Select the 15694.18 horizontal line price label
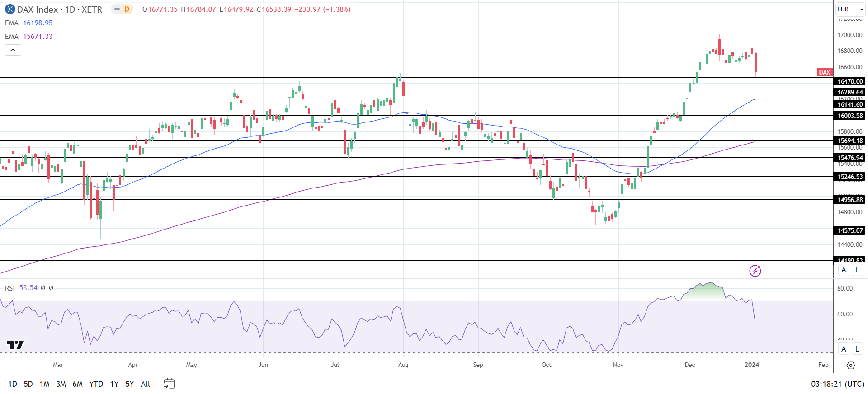Viewport: 868px width, 394px height. (x=849, y=141)
